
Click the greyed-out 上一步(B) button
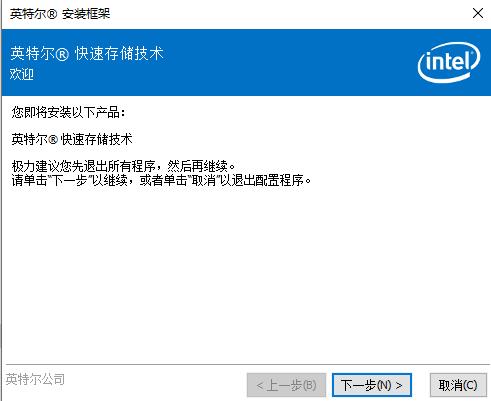pos(286,385)
